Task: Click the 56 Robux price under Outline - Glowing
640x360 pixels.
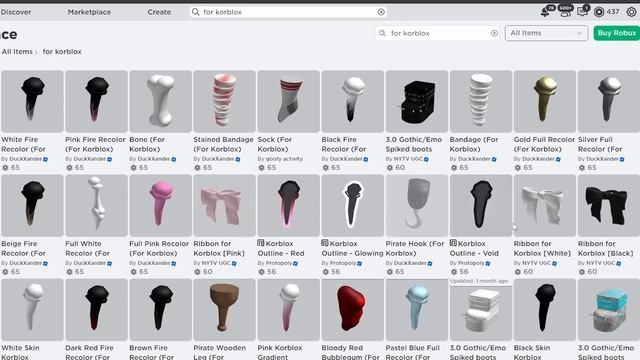Action: (331, 272)
